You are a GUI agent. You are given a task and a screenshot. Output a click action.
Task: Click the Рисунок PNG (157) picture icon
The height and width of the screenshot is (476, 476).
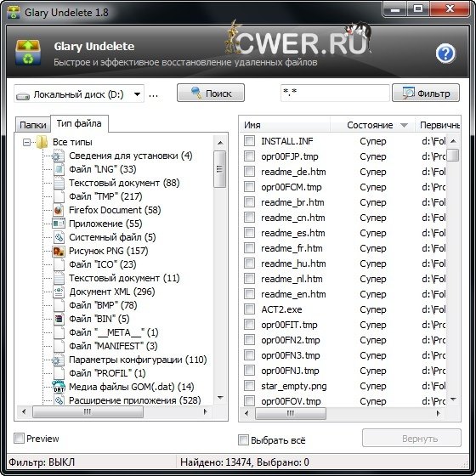(59, 251)
